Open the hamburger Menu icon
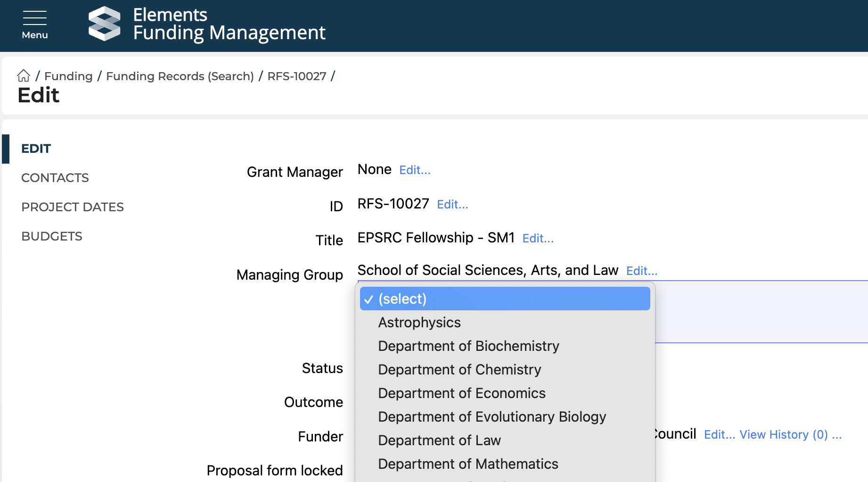868x482 pixels. tap(34, 25)
